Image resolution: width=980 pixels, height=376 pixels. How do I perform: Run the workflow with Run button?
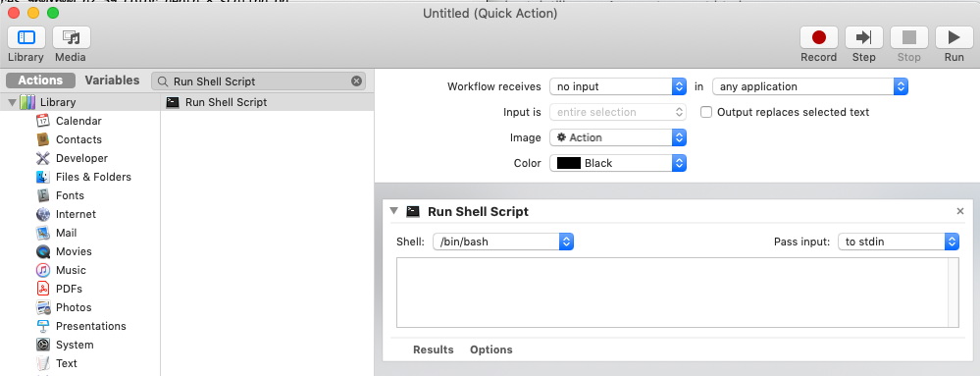point(954,37)
